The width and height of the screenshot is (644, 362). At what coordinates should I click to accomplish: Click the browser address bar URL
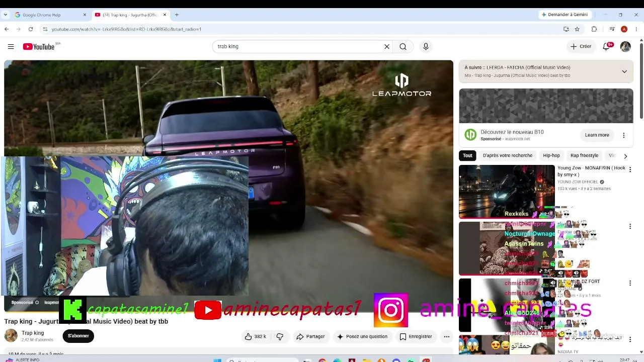pos(126,29)
